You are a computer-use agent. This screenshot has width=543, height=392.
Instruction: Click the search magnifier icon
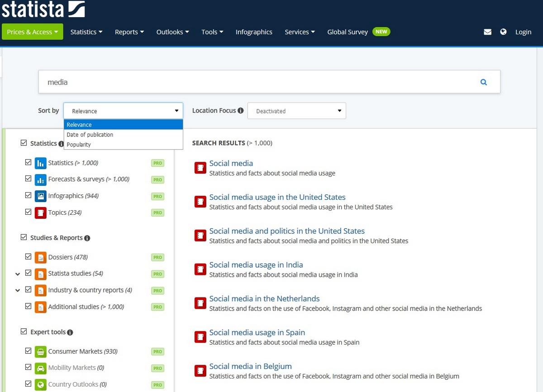pyautogui.click(x=484, y=82)
